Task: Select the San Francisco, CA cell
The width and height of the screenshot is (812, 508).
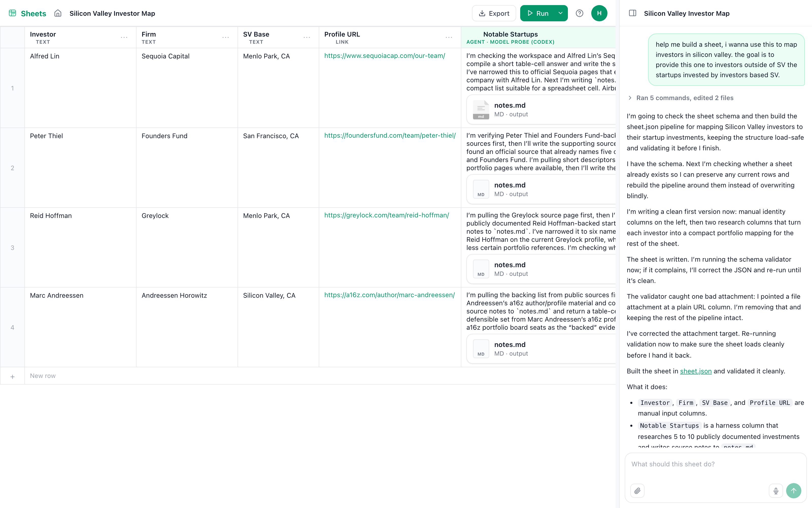Action: click(x=278, y=168)
